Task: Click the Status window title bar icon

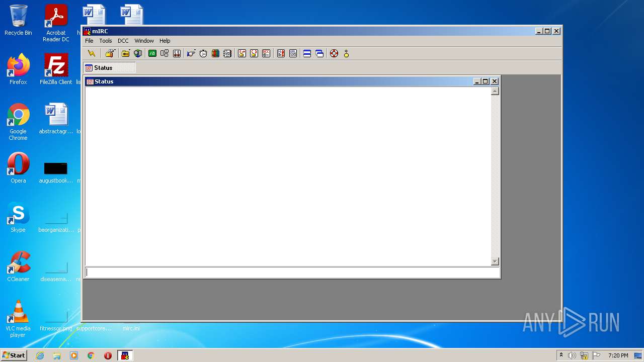Action: click(x=90, y=81)
